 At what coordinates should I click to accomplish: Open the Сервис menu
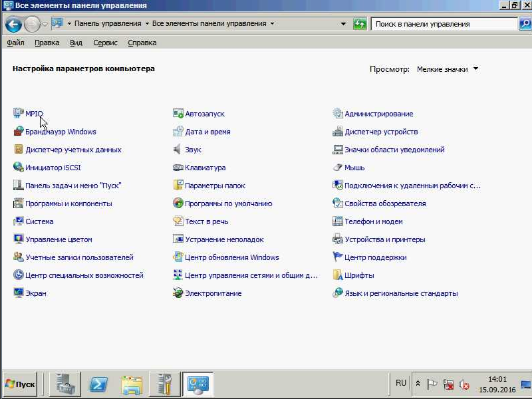pos(105,43)
